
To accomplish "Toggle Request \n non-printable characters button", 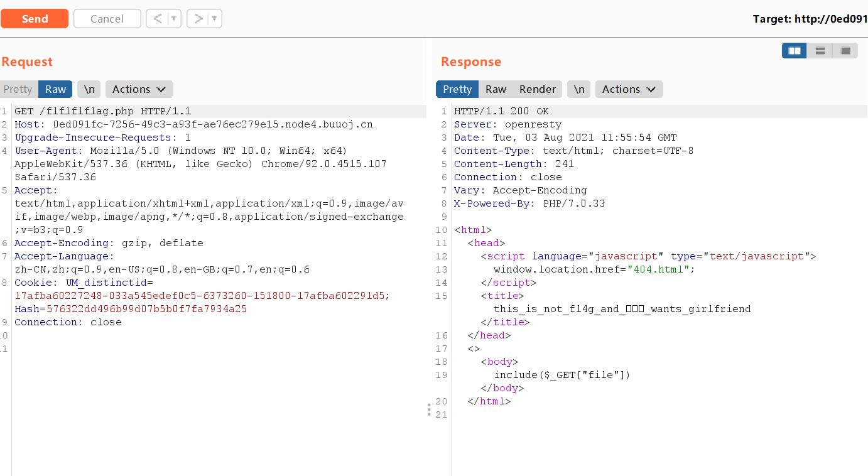I will point(89,89).
